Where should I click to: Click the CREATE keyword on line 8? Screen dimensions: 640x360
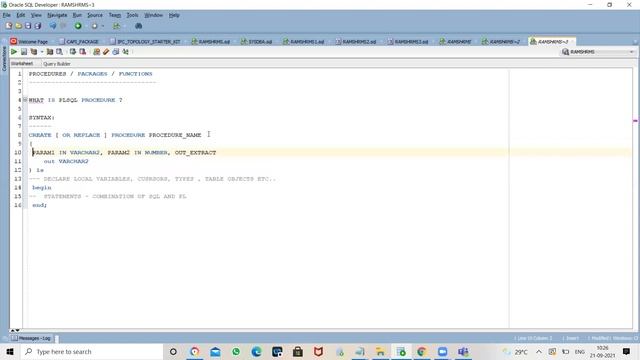point(40,135)
